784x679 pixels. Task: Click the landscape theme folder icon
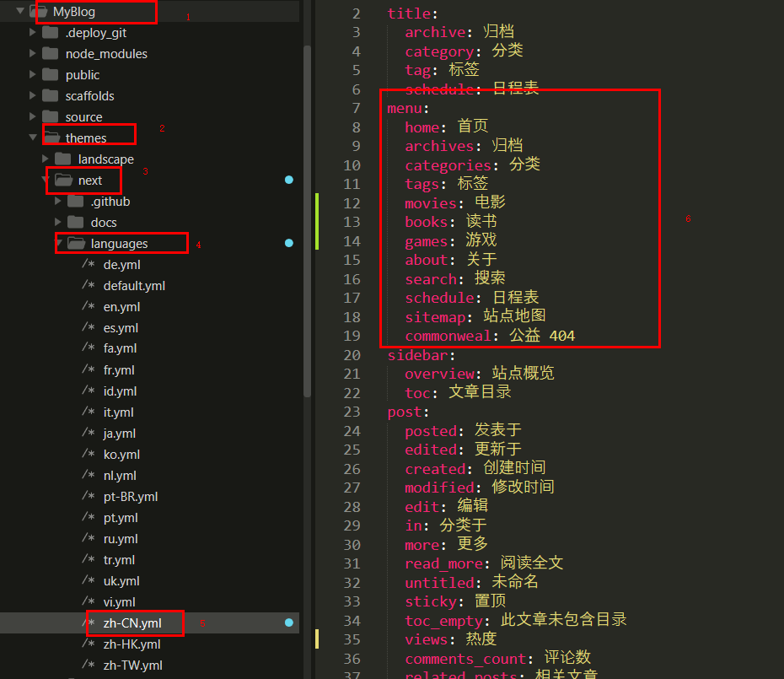[63, 159]
